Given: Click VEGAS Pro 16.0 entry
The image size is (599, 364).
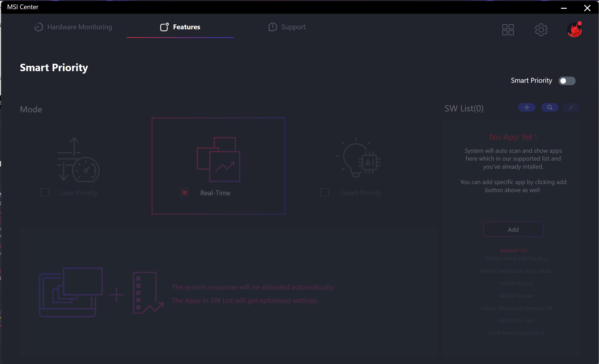Looking at the screenshot, I should click(515, 321).
